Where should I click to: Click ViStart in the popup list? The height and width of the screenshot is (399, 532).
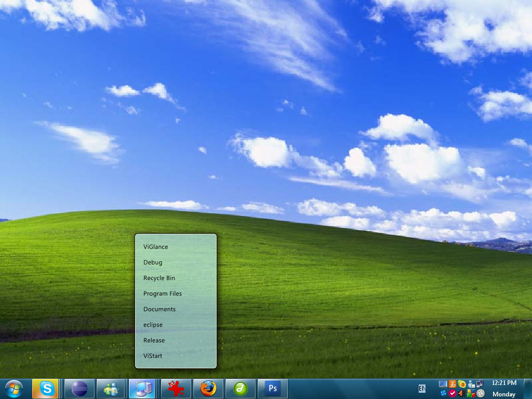[x=153, y=356]
